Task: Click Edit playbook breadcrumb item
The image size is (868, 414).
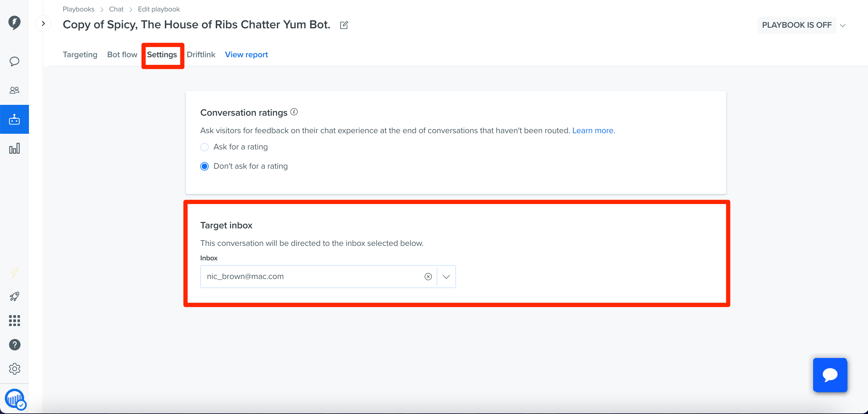Action: tap(159, 9)
